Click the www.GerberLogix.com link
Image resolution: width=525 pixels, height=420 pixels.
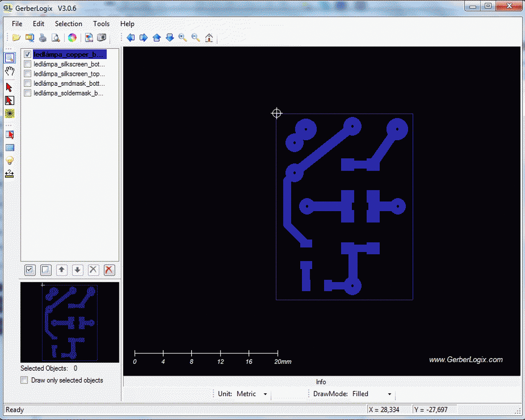(466, 360)
